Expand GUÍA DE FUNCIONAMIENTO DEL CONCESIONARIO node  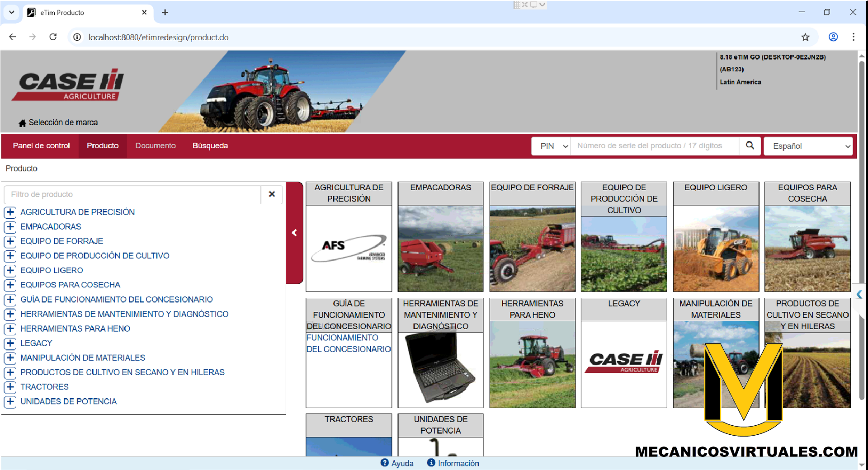click(10, 300)
